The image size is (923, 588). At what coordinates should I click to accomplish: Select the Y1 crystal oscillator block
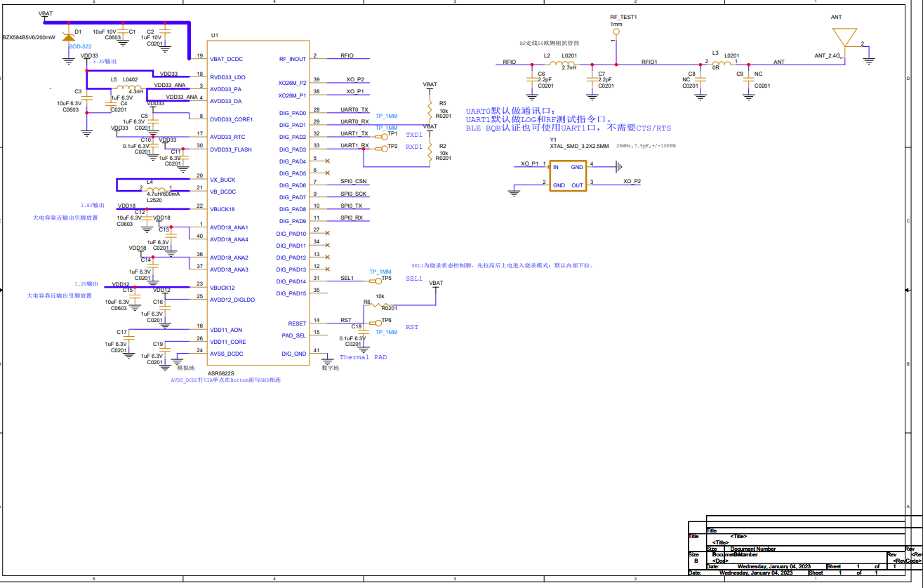pyautogui.click(x=567, y=176)
